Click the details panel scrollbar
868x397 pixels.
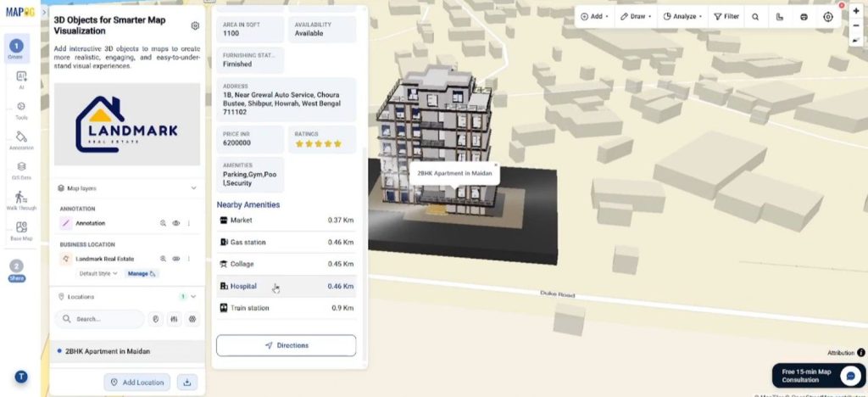(364, 254)
